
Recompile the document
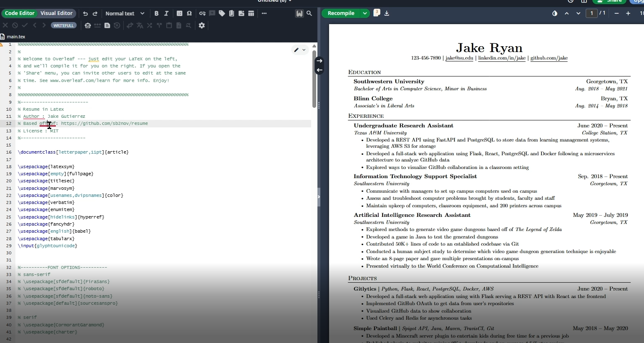[341, 13]
